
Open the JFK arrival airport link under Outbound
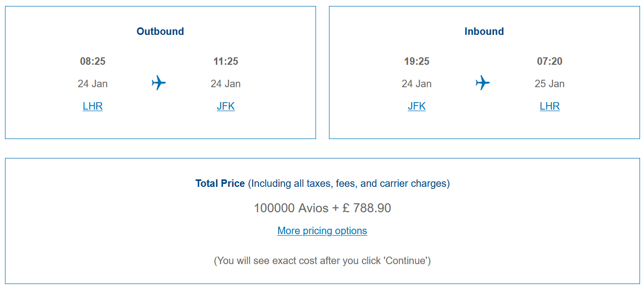[x=226, y=106]
